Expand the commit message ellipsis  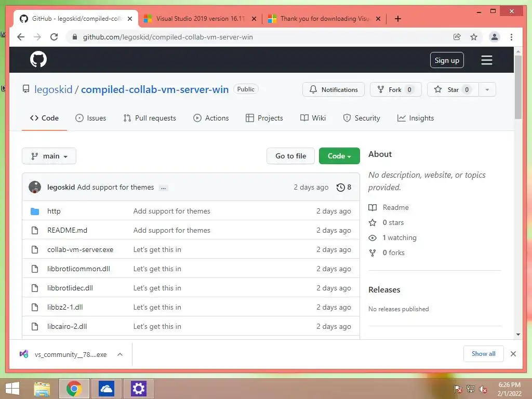pos(164,188)
